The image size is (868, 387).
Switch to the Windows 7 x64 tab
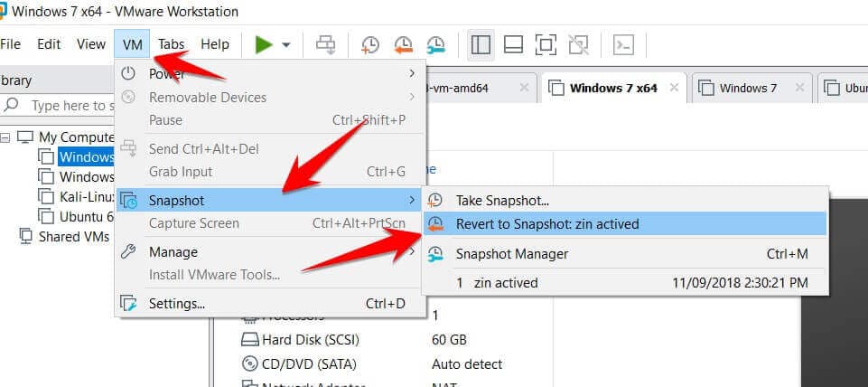[613, 88]
